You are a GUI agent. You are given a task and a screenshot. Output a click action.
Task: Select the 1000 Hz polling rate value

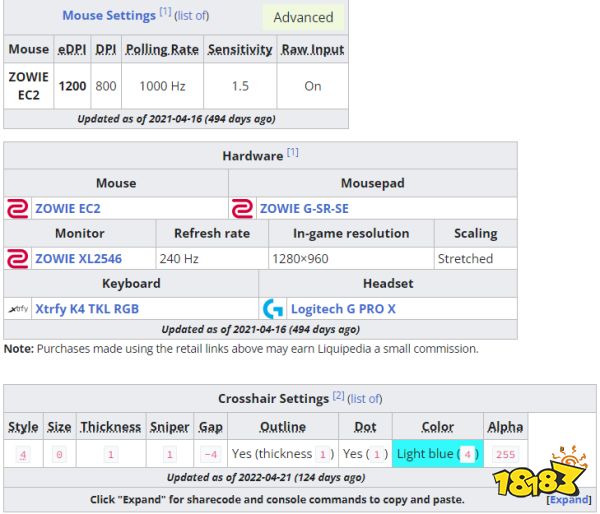pos(162,86)
